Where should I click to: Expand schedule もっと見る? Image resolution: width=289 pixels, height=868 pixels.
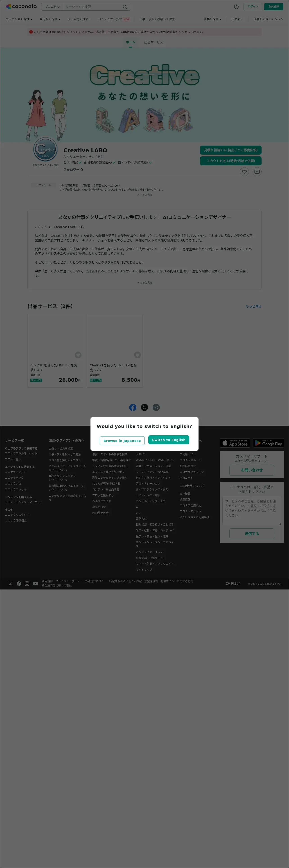point(144,195)
